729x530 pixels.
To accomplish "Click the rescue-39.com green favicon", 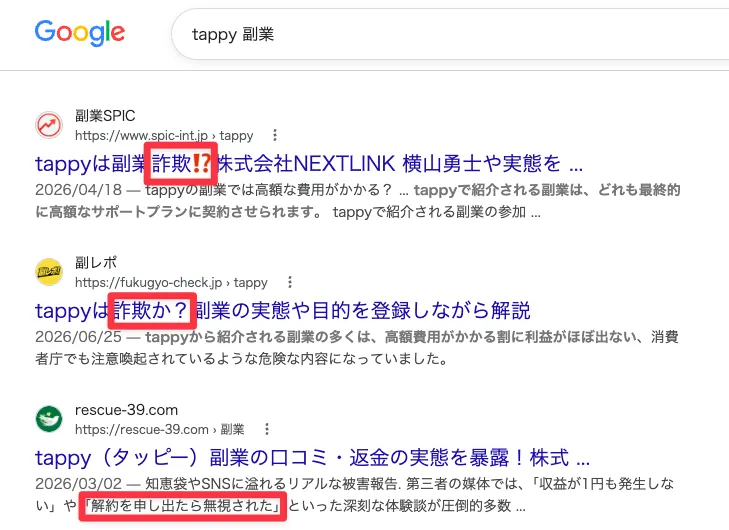I will pos(49,419).
